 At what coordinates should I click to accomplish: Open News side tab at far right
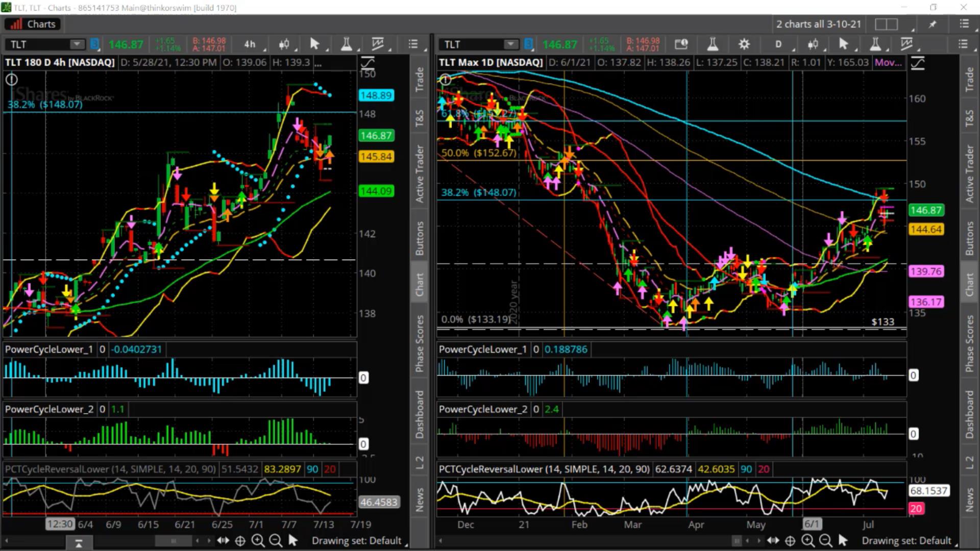pyautogui.click(x=969, y=499)
